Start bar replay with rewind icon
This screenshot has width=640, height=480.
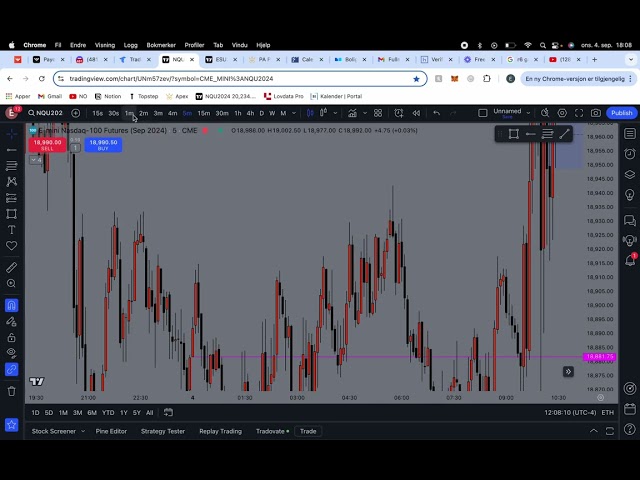416,113
